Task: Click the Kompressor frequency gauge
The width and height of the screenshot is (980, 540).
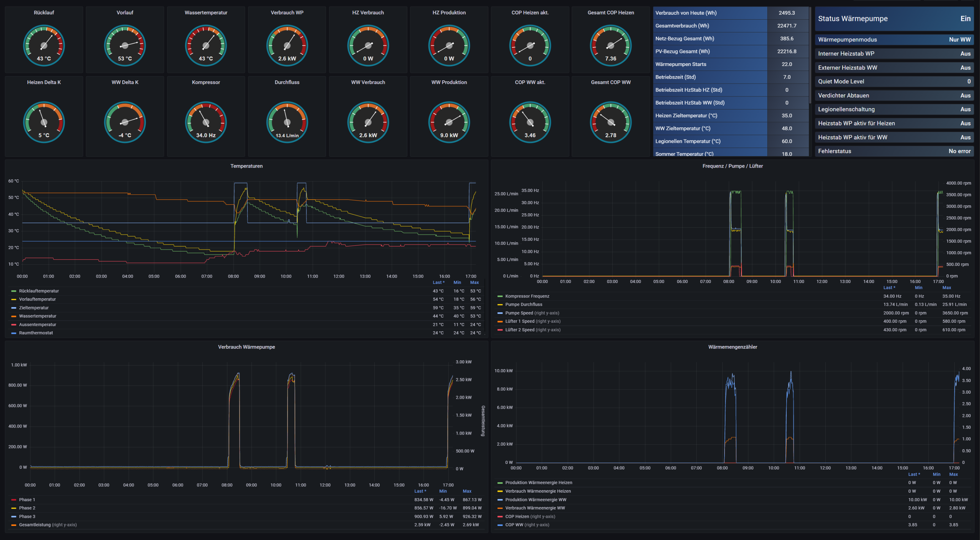Action: (x=206, y=122)
